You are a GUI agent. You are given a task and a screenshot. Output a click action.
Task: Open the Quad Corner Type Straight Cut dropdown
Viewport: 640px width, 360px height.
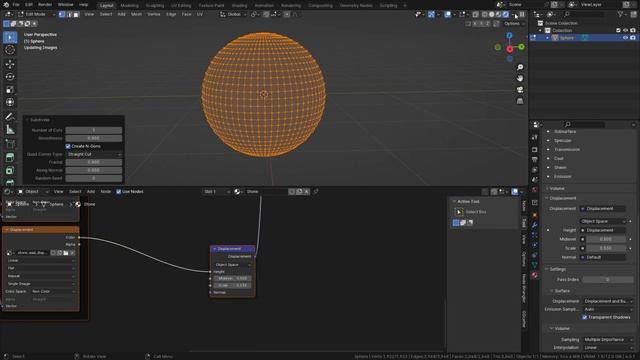94,154
